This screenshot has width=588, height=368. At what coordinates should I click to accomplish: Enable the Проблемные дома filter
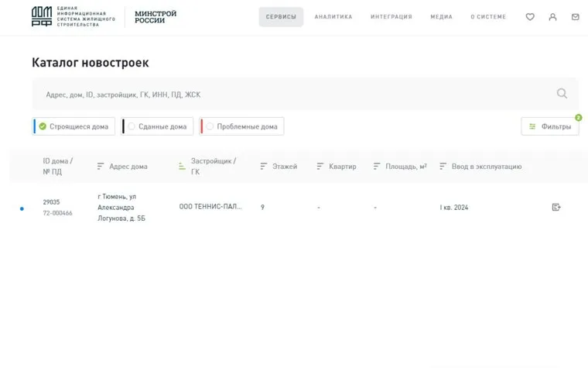241,126
